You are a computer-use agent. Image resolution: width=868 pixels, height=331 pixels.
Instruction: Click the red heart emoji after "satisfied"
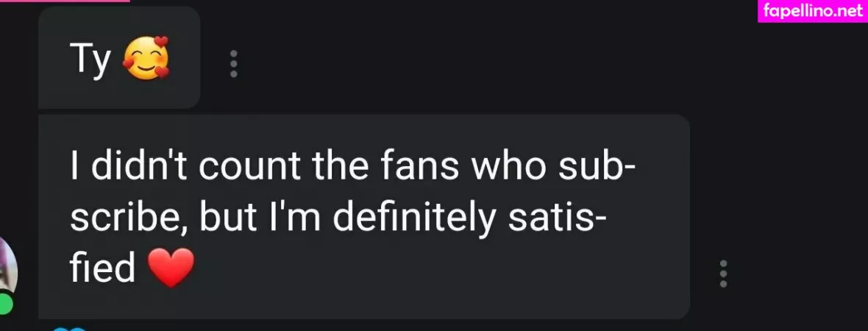point(171,268)
